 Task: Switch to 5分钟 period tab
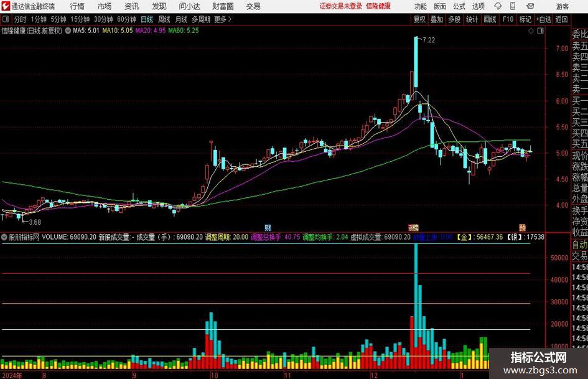58,19
